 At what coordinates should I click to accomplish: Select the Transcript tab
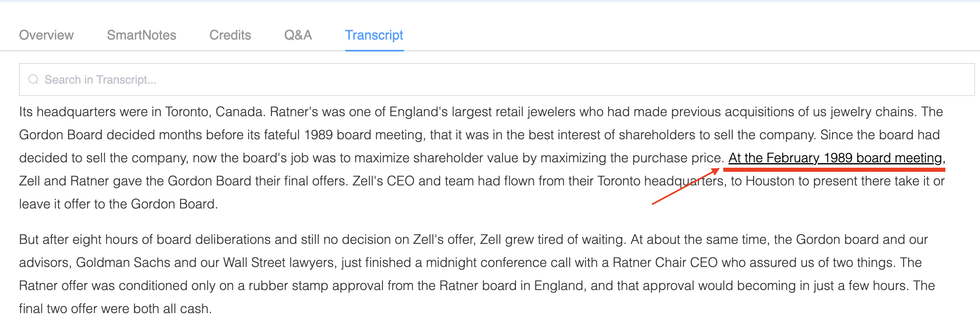374,35
